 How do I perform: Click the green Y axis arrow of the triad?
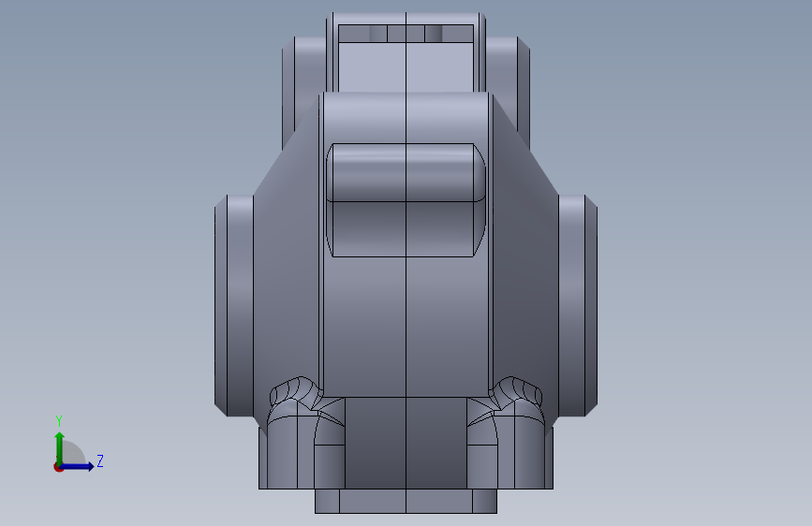[x=60, y=447]
